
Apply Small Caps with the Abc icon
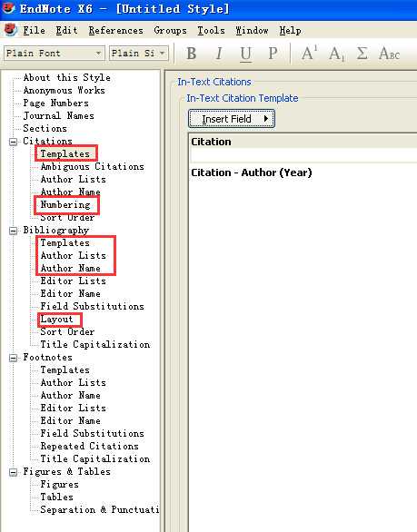(389, 54)
